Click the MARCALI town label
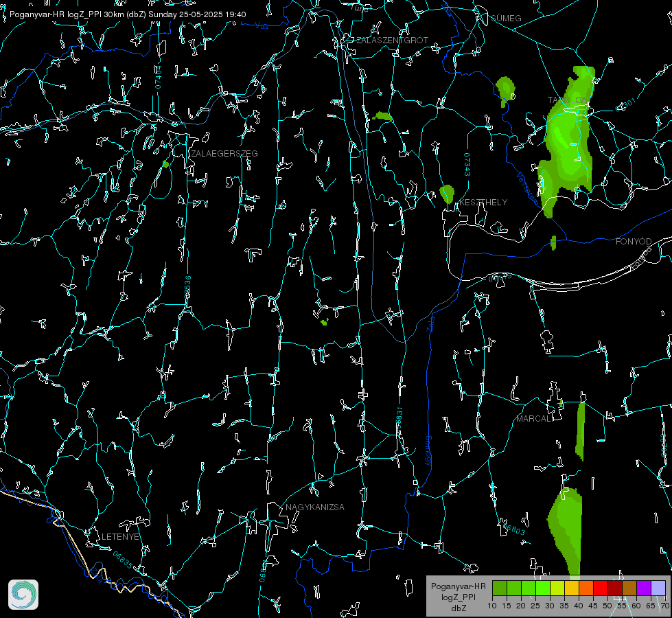Viewport: 672px width, 618px height. tap(535, 419)
